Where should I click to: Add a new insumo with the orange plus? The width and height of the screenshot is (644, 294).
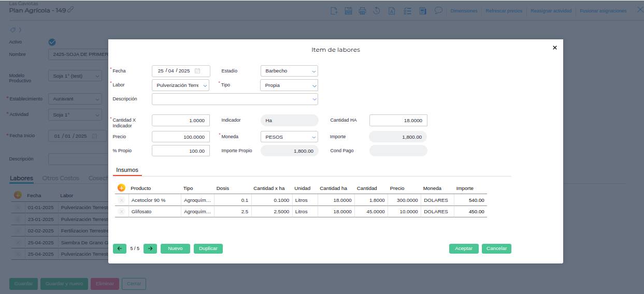coord(122,188)
